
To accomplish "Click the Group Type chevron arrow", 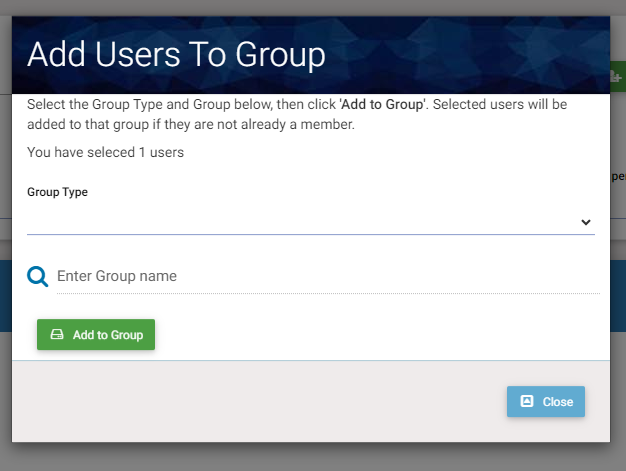I will coord(585,222).
